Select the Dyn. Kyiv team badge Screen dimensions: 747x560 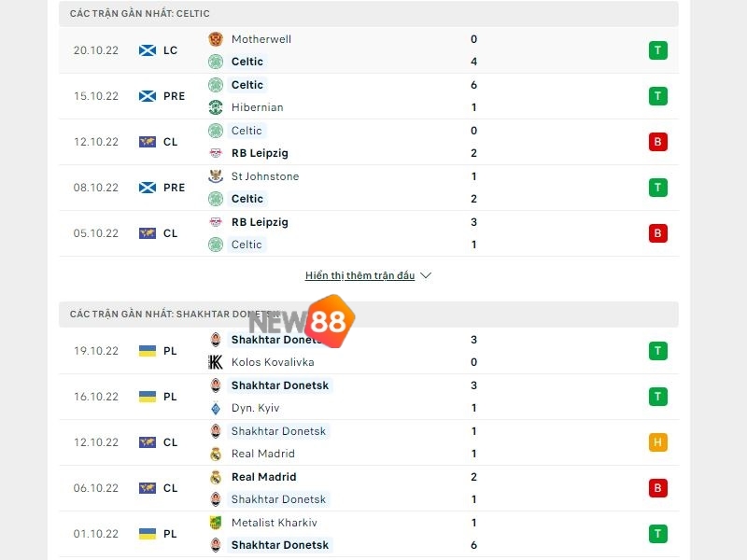215,408
